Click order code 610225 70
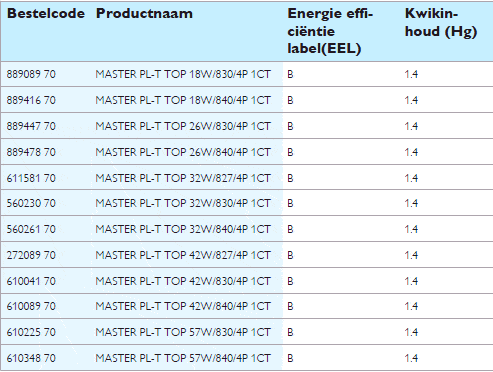Screen dimensions: 493x372 tap(31, 332)
